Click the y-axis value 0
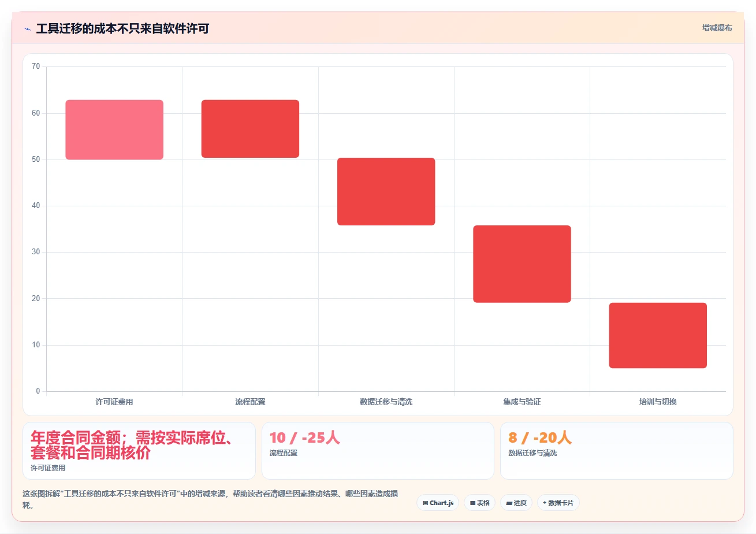 (x=38, y=391)
